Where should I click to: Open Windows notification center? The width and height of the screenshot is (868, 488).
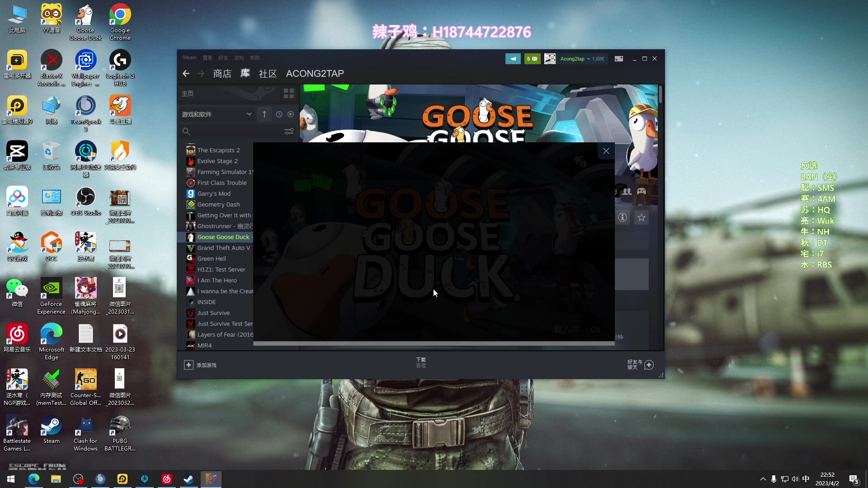pyautogui.click(x=854, y=479)
